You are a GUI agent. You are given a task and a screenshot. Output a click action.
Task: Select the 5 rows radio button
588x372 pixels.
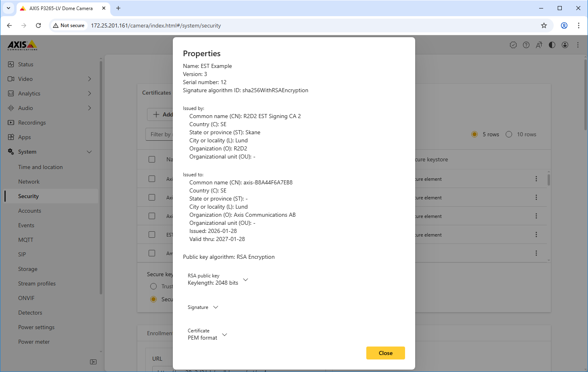tap(475, 134)
